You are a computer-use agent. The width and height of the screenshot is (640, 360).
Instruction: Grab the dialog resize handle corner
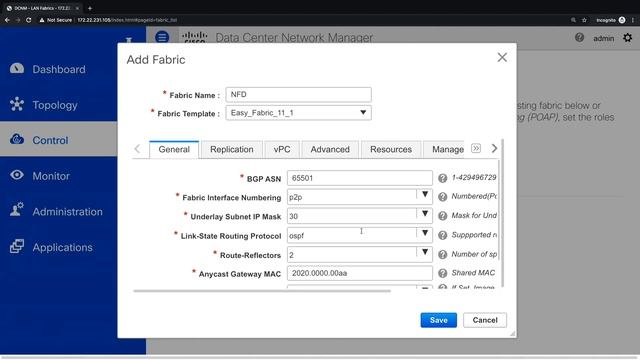tap(513, 334)
